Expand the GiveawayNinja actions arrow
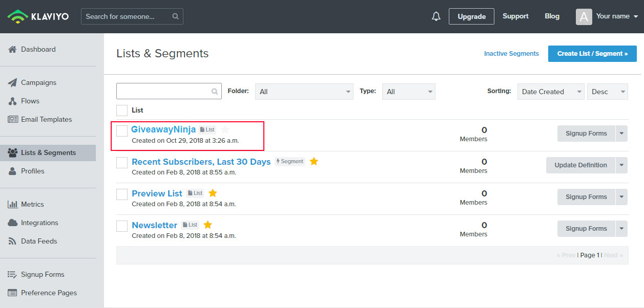The image size is (644, 308). coord(621,134)
